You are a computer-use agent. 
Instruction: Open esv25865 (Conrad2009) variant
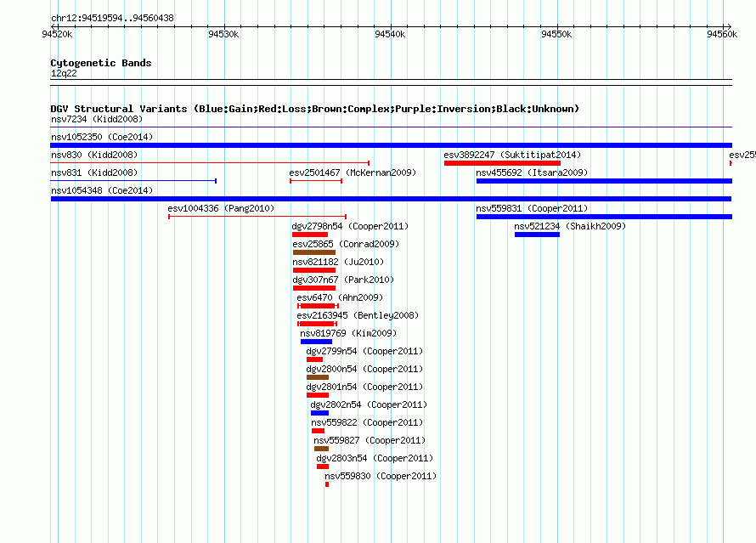346,244
